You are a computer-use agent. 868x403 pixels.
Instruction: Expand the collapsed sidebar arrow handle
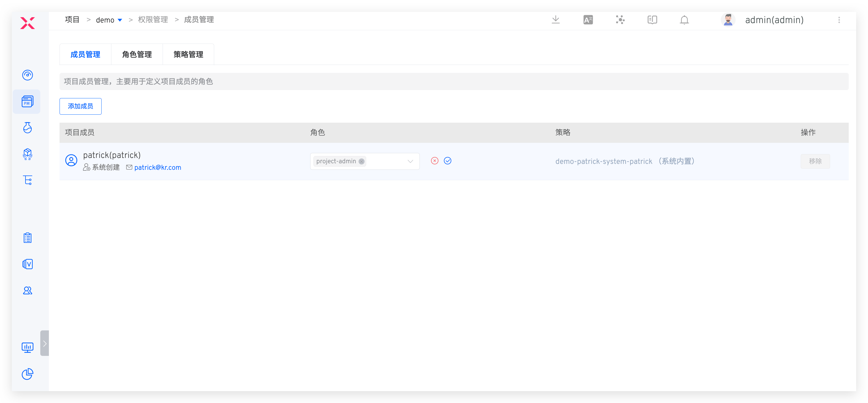click(x=44, y=343)
